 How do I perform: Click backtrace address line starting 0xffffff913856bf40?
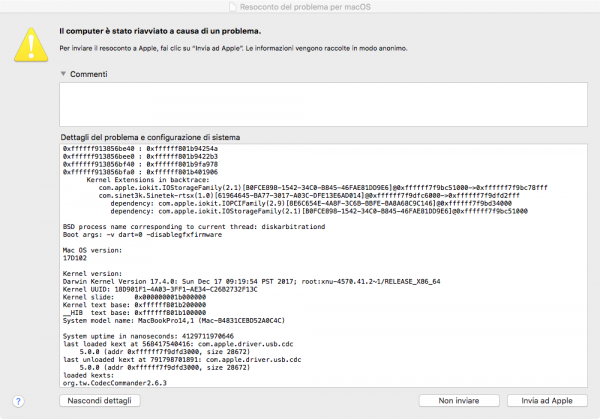coord(140,164)
